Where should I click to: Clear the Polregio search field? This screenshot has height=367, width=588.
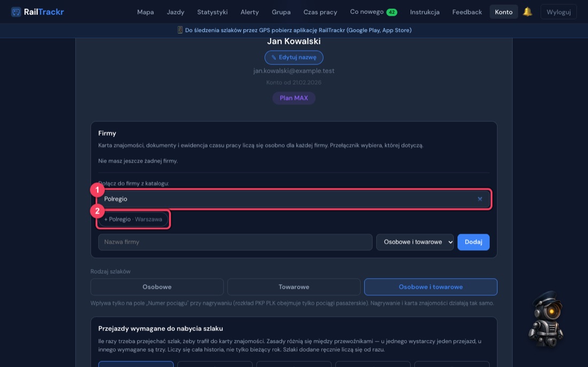click(479, 199)
